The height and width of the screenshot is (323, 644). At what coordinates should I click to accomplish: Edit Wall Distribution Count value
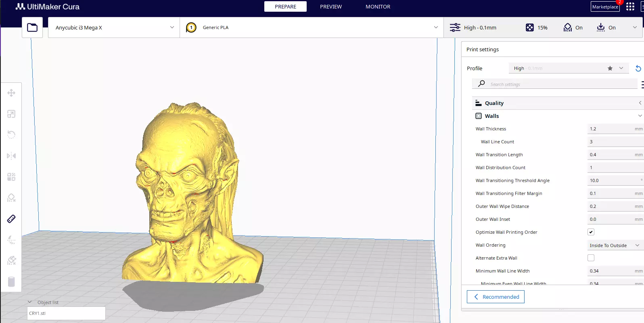pyautogui.click(x=615, y=168)
